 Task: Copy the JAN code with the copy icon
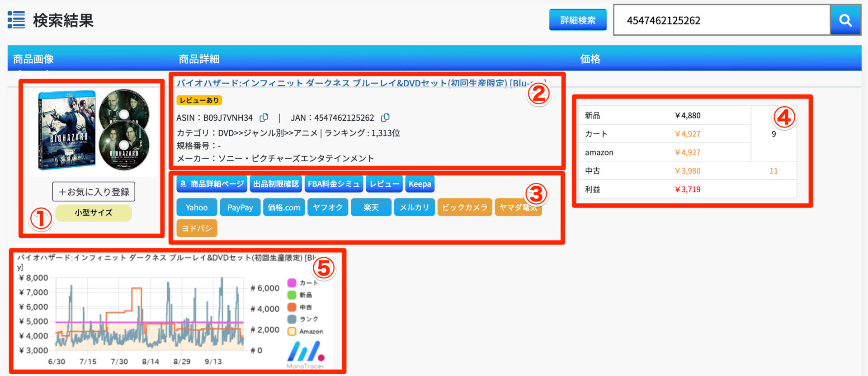385,117
